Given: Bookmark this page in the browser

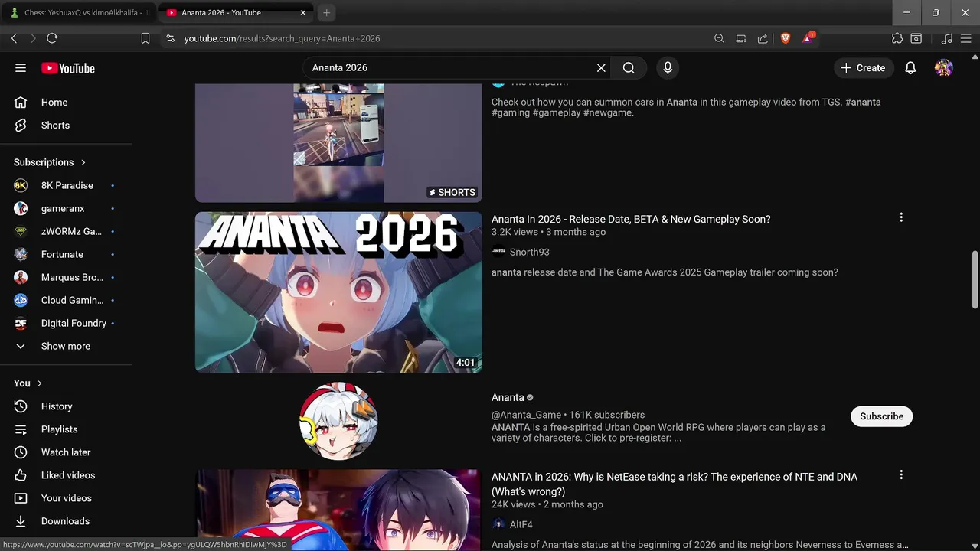Looking at the screenshot, I should [x=145, y=38].
